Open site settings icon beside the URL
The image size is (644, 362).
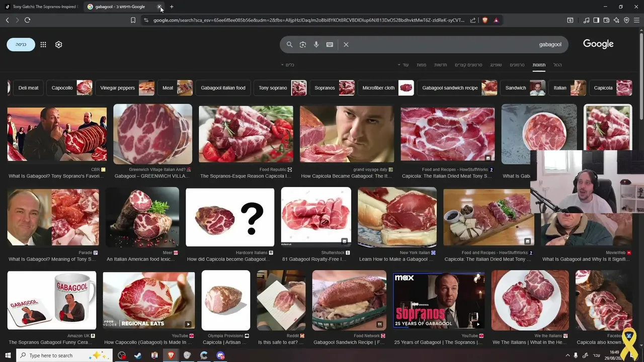146,20
